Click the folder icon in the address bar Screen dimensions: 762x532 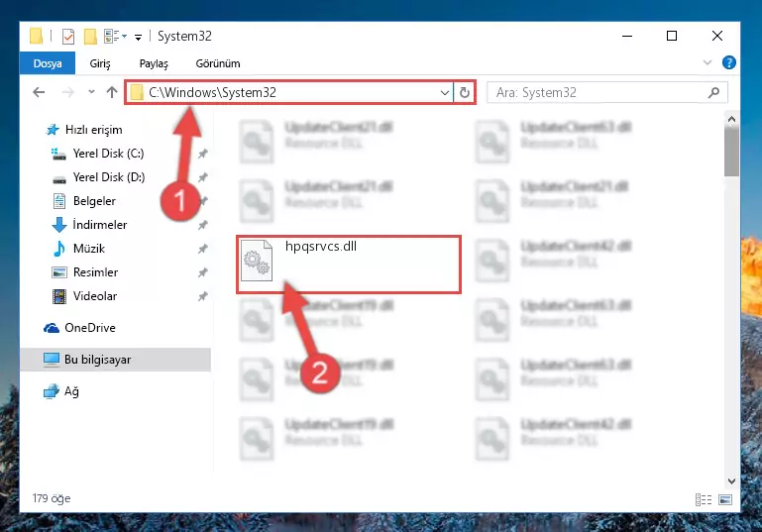[137, 92]
